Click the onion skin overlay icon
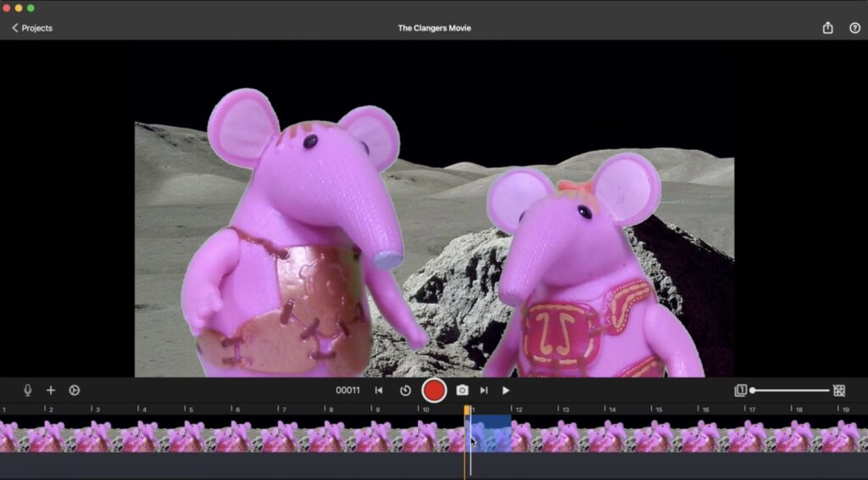 [741, 390]
